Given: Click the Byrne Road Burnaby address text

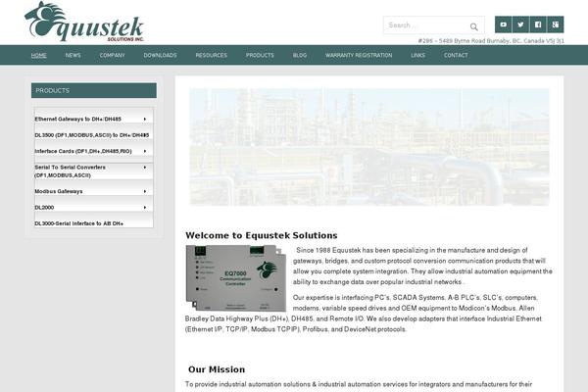Looking at the screenshot, I should [491, 40].
